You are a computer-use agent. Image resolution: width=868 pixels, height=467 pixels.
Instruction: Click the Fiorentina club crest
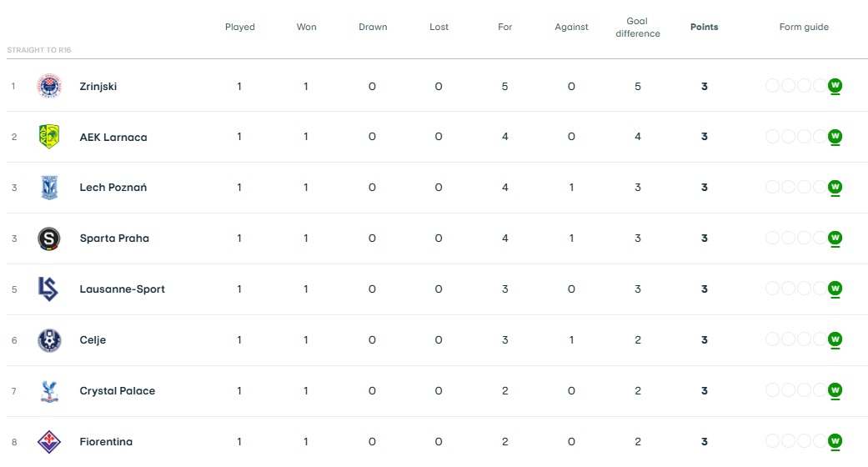(49, 441)
